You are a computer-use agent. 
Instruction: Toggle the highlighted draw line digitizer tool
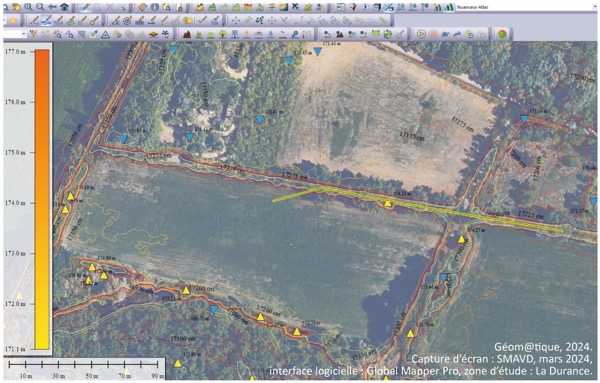(46, 21)
